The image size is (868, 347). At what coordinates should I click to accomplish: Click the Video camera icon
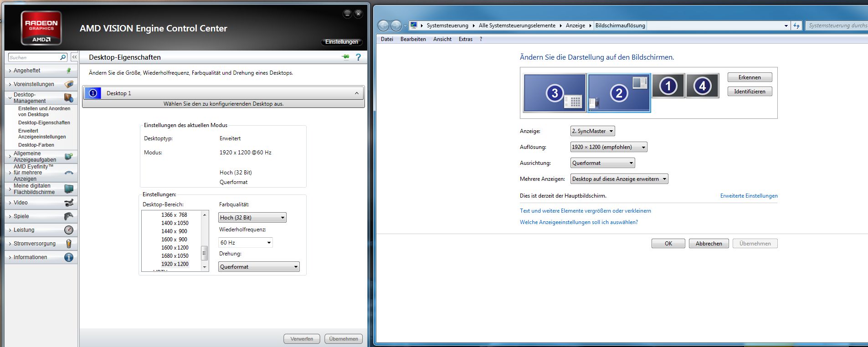point(69,203)
